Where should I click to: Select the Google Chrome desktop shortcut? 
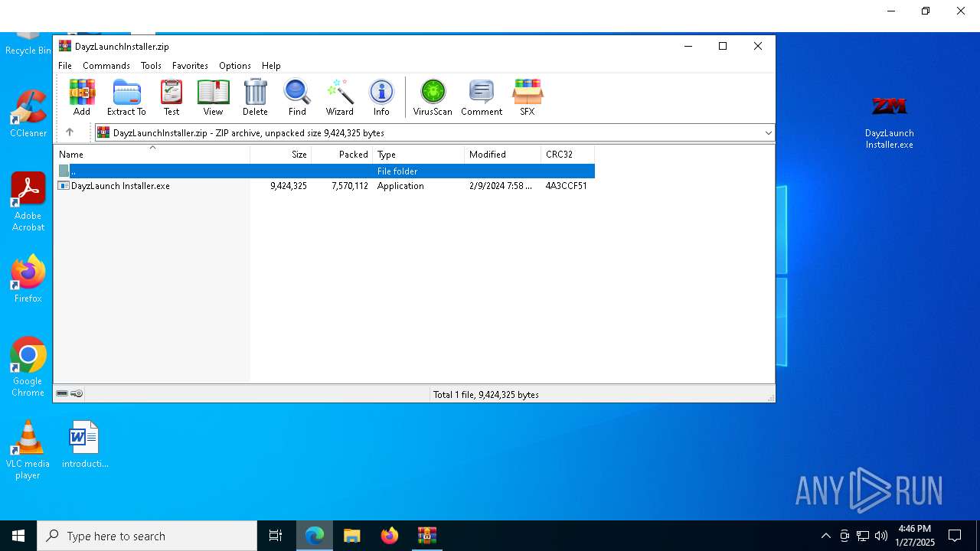(28, 367)
